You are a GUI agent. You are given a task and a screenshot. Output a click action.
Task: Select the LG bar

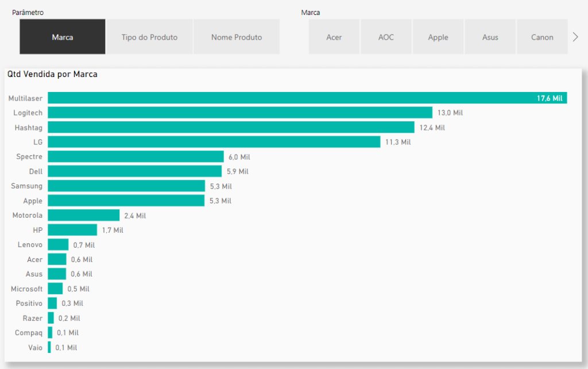pos(214,141)
